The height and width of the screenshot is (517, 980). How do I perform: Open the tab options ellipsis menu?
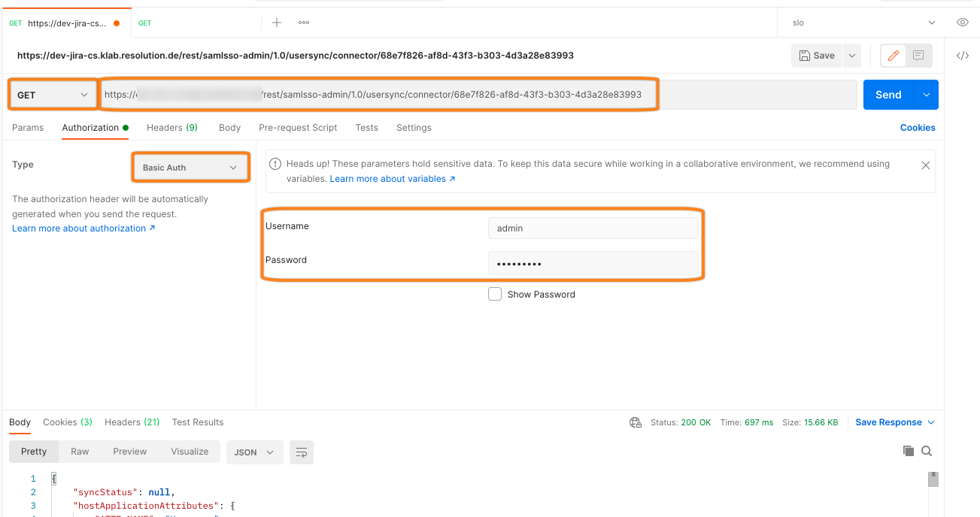[x=304, y=23]
